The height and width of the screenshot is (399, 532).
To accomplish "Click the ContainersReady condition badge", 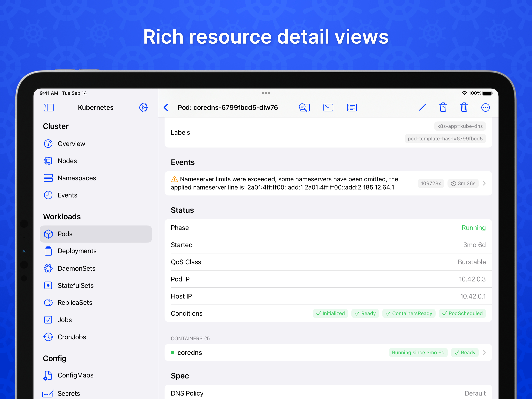I will point(409,313).
